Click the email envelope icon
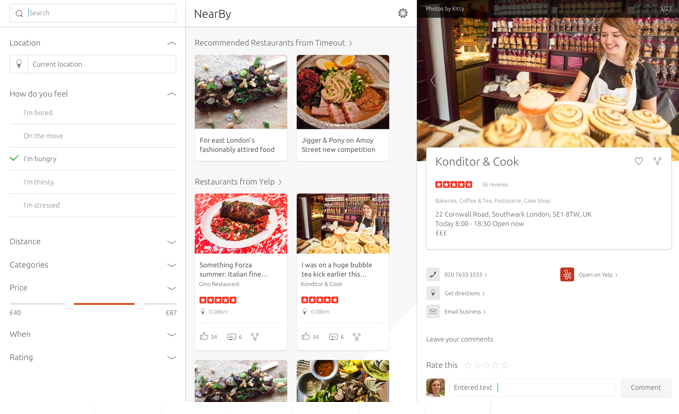The width and height of the screenshot is (679, 414). 433,311
